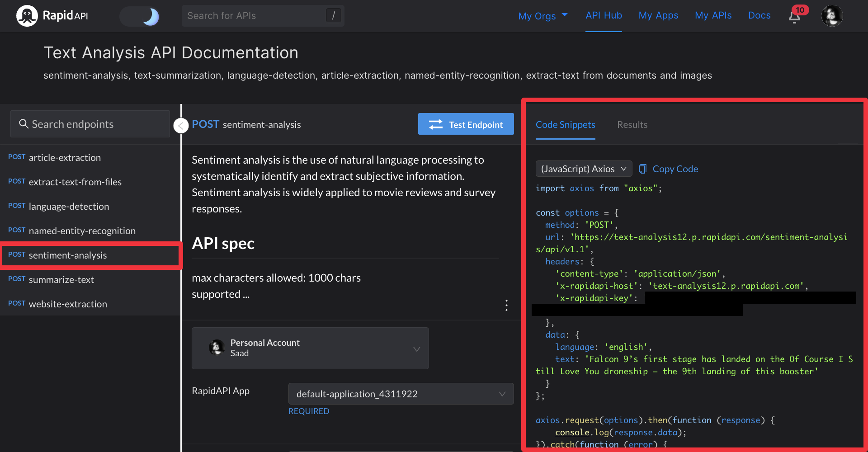Open My Apps page
Screen dimensions: 868x452
(658, 15)
